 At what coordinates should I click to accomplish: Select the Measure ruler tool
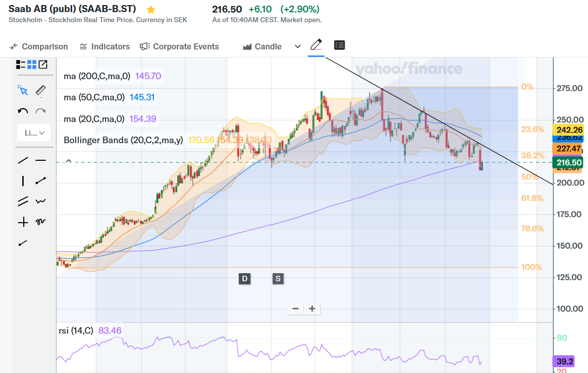click(x=41, y=91)
